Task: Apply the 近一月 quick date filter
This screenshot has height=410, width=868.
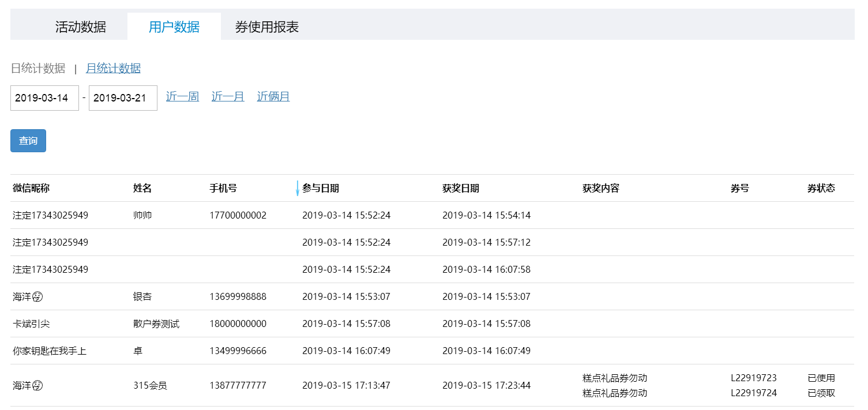Action: point(227,96)
